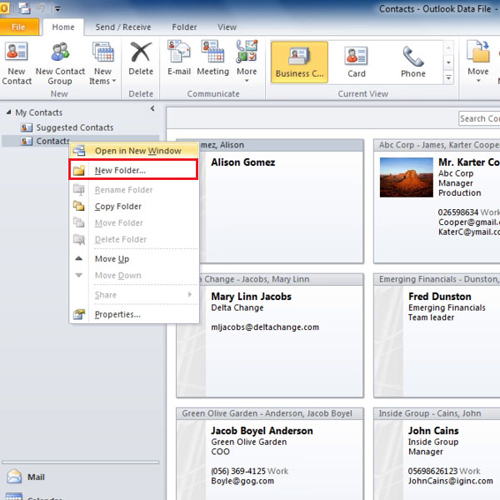
Task: Click the Open in New Window icon
Action: 79,150
